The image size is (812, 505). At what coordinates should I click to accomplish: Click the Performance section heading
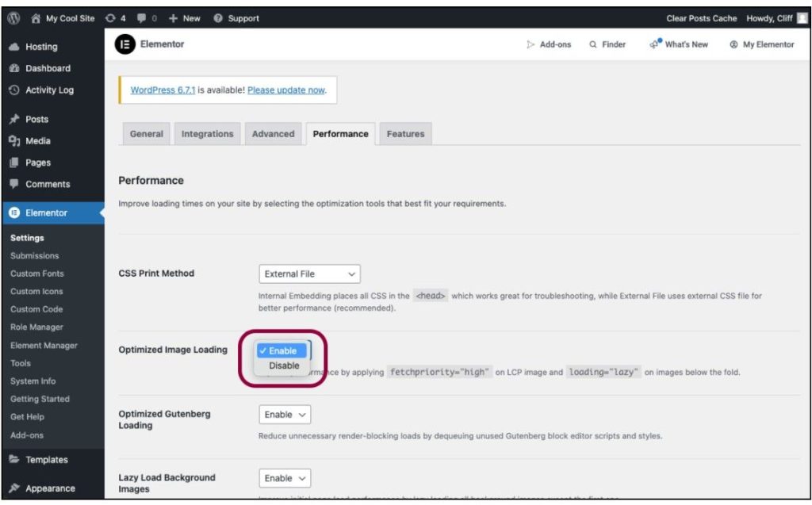click(151, 180)
